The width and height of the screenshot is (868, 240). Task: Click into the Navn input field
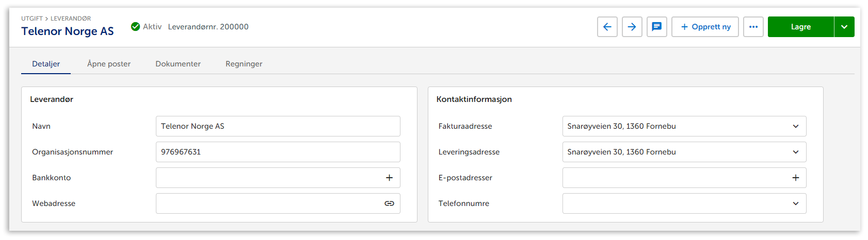tap(278, 126)
